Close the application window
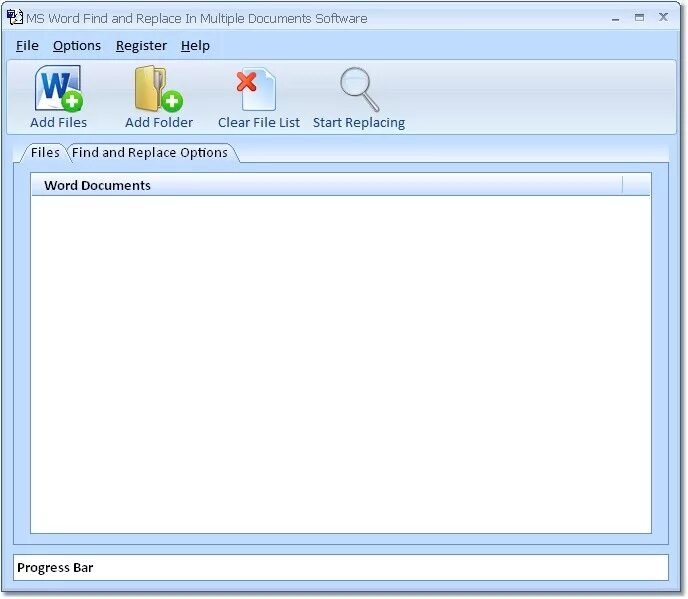The height and width of the screenshot is (599, 688). 663,17
